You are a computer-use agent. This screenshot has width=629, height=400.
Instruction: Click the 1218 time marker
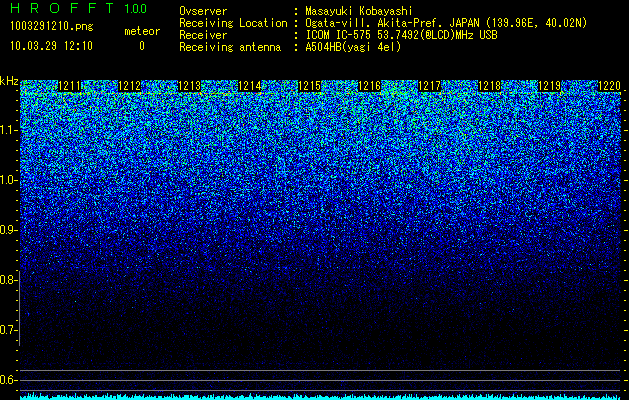(x=490, y=86)
